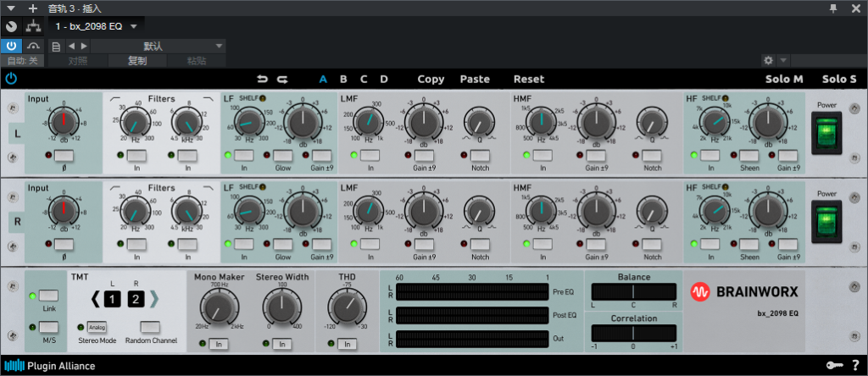This screenshot has width=868, height=376.
Task: Select settings slot A
Action: [x=323, y=79]
